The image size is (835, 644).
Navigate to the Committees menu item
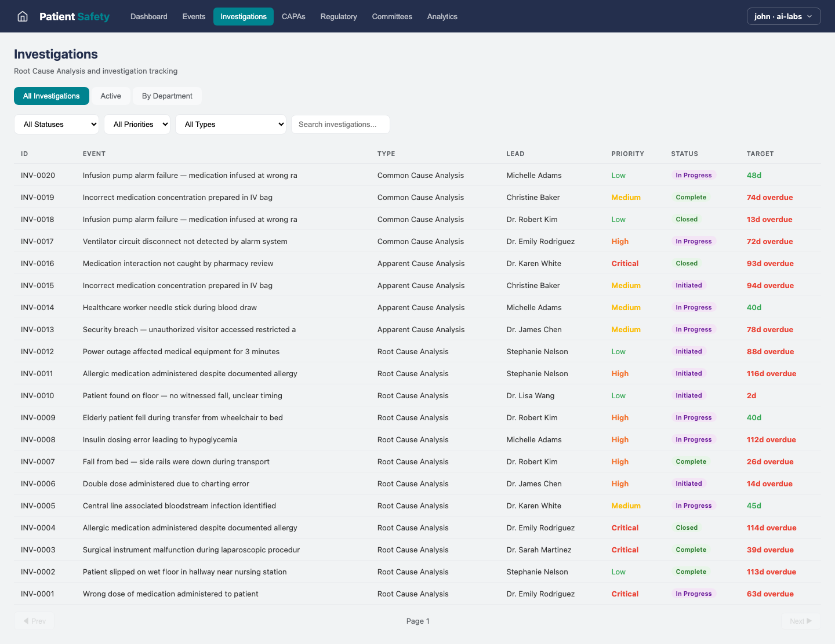click(x=392, y=16)
